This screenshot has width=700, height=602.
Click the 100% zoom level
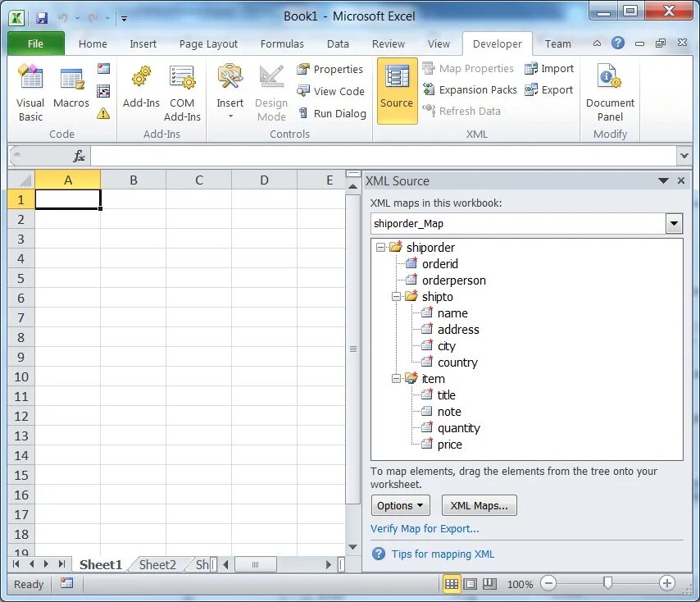point(520,584)
